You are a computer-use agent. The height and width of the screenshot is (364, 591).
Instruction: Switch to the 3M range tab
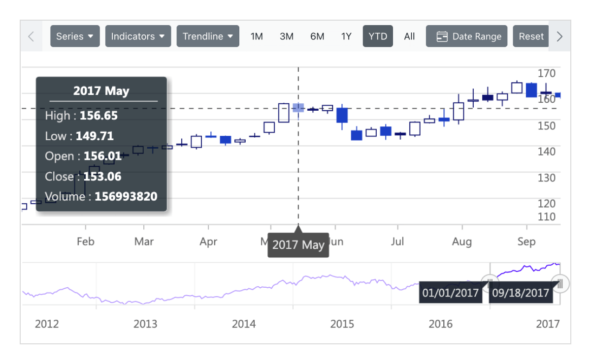pyautogui.click(x=287, y=36)
